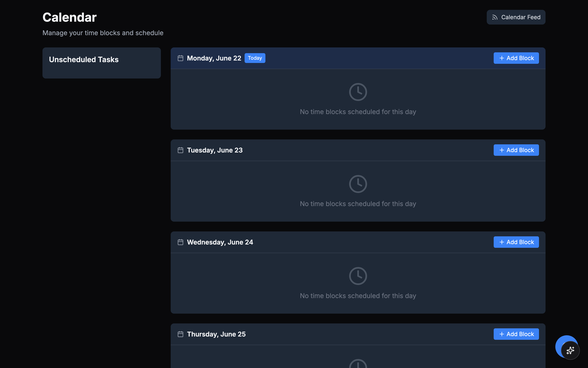Click the Thursday, June 25 heading
Image resolution: width=588 pixels, height=368 pixels.
pyautogui.click(x=216, y=334)
